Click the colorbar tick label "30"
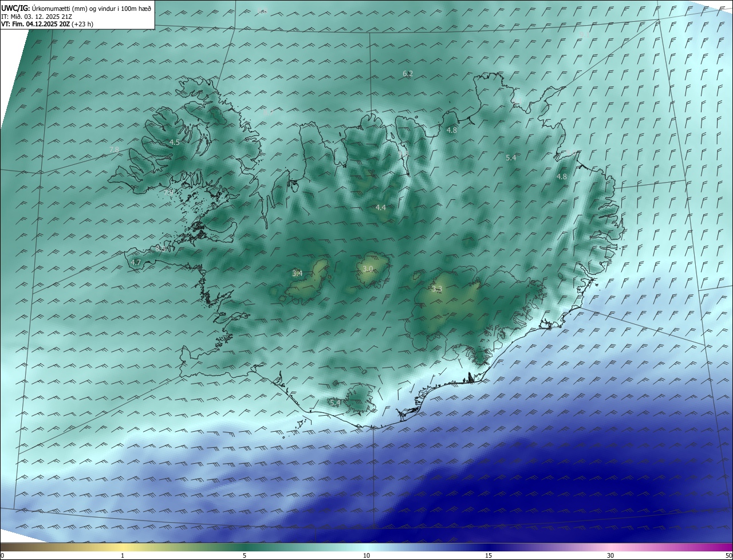 tap(610, 555)
